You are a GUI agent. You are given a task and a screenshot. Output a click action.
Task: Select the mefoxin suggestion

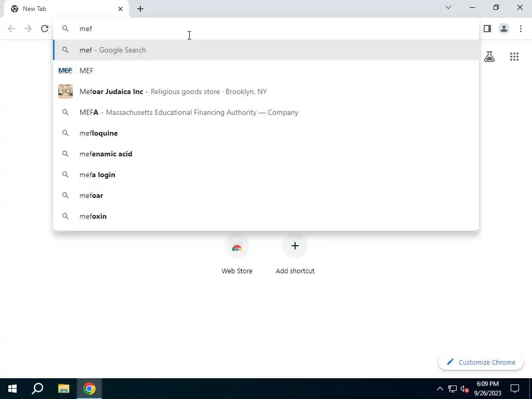(x=266, y=216)
